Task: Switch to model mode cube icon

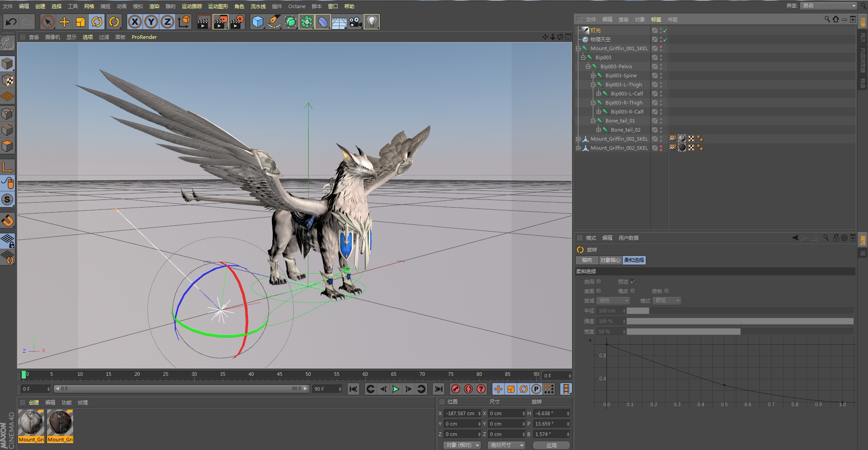Action: click(8, 64)
